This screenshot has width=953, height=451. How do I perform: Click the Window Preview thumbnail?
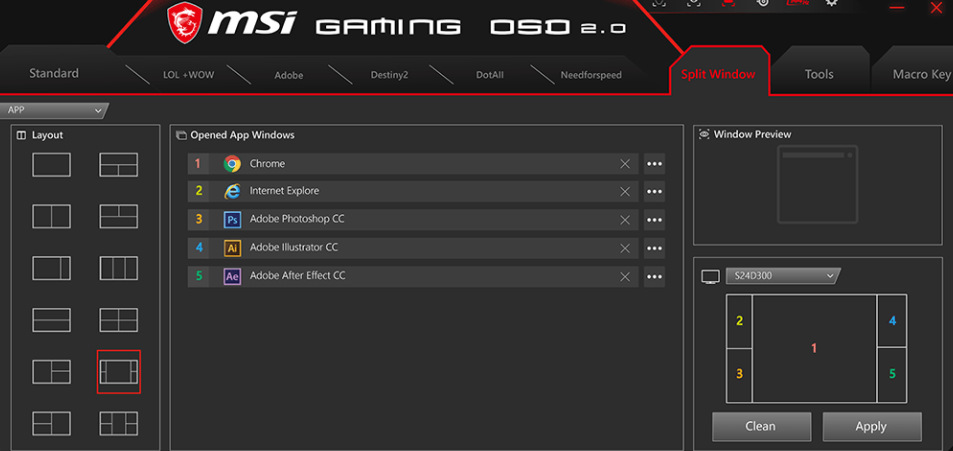[x=817, y=185]
